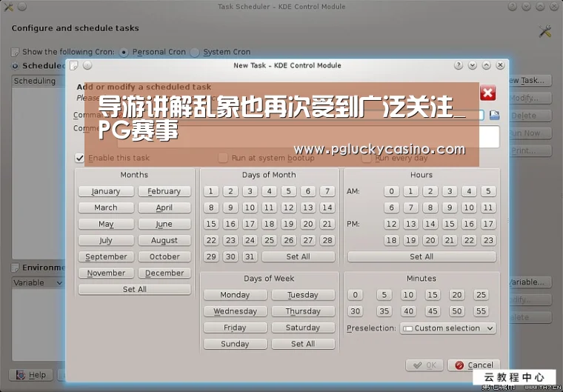Toggle the Sunday weekday button
Viewport: 563px width, 392px height.
(235, 344)
